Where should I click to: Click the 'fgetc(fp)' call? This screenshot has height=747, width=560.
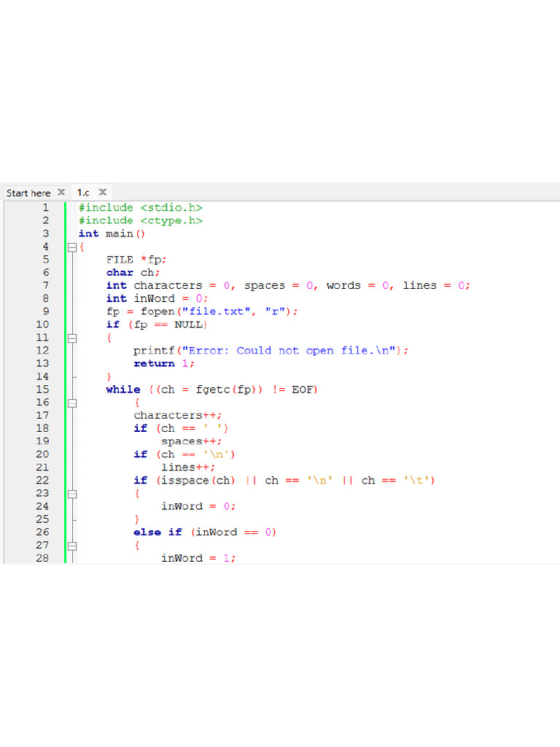(226, 390)
